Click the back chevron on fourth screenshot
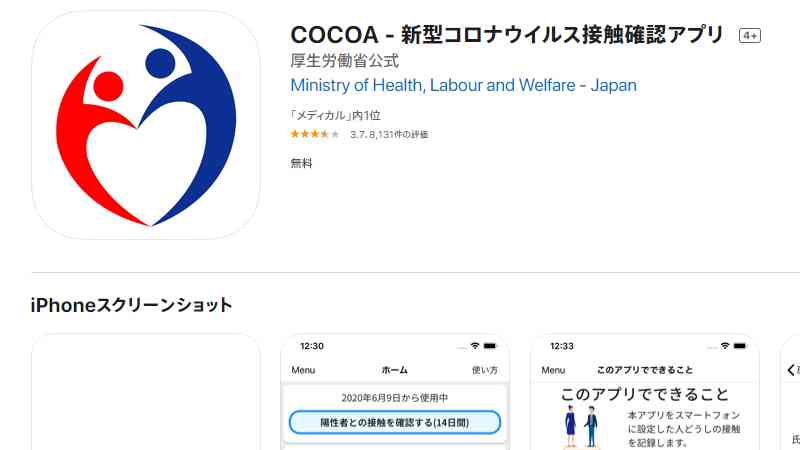The image size is (800, 450). (790, 370)
